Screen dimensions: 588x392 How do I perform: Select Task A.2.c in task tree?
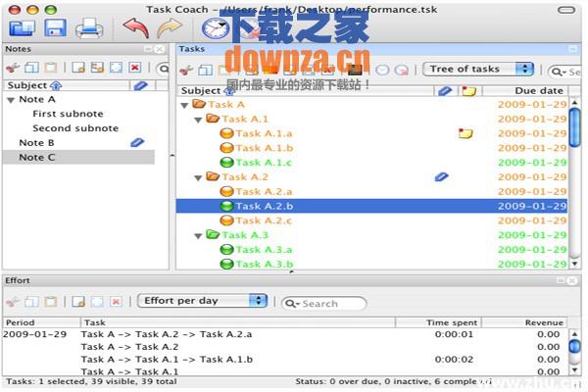(264, 220)
